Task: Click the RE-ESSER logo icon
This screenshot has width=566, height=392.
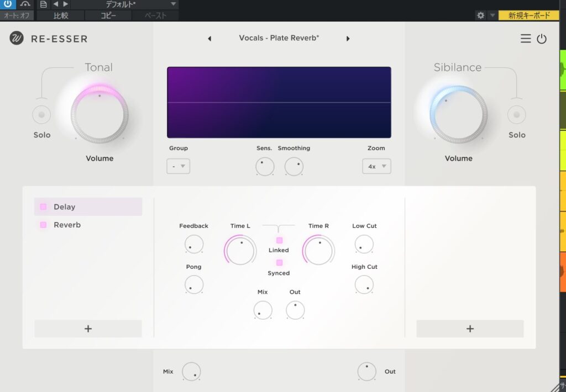Action: 17,39
